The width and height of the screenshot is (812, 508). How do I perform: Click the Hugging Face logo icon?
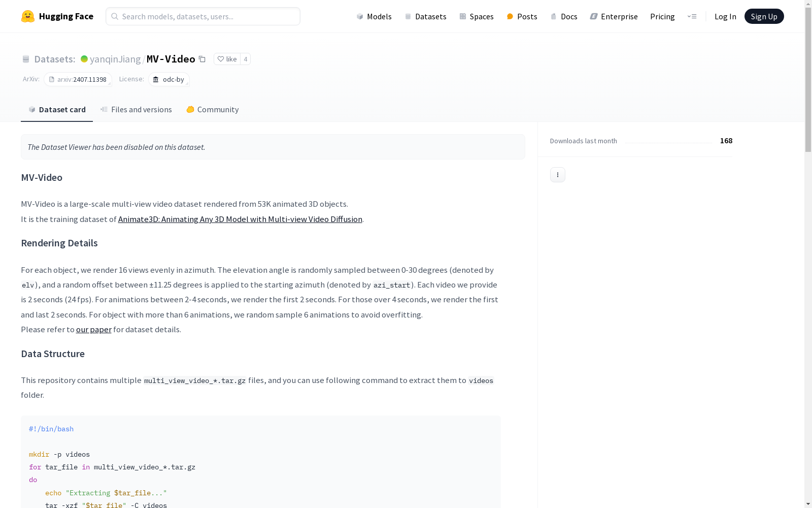pyautogui.click(x=28, y=16)
